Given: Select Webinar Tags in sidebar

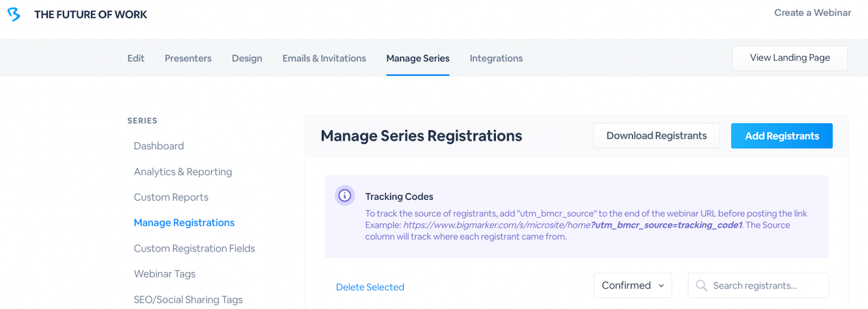Looking at the screenshot, I should click(164, 274).
